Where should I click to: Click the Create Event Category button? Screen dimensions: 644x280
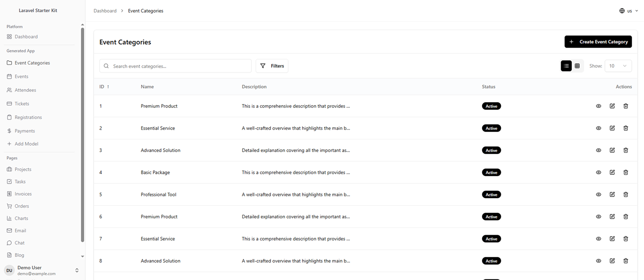pos(598,42)
